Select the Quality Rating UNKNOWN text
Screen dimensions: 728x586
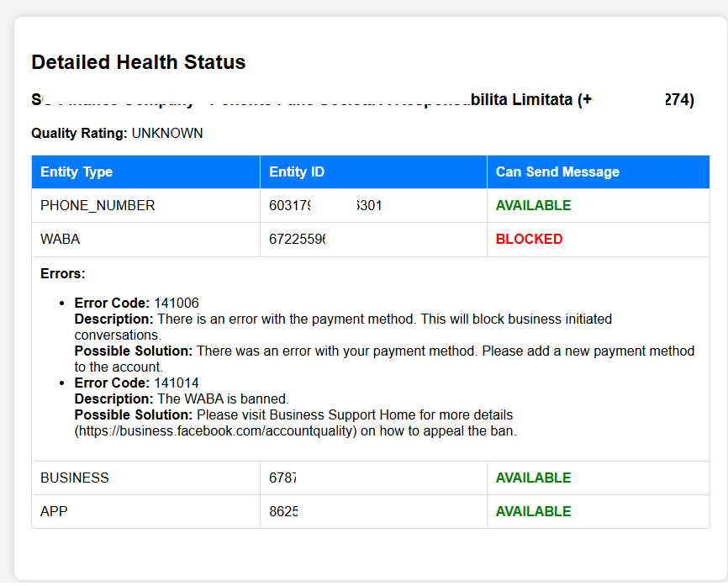tap(117, 134)
